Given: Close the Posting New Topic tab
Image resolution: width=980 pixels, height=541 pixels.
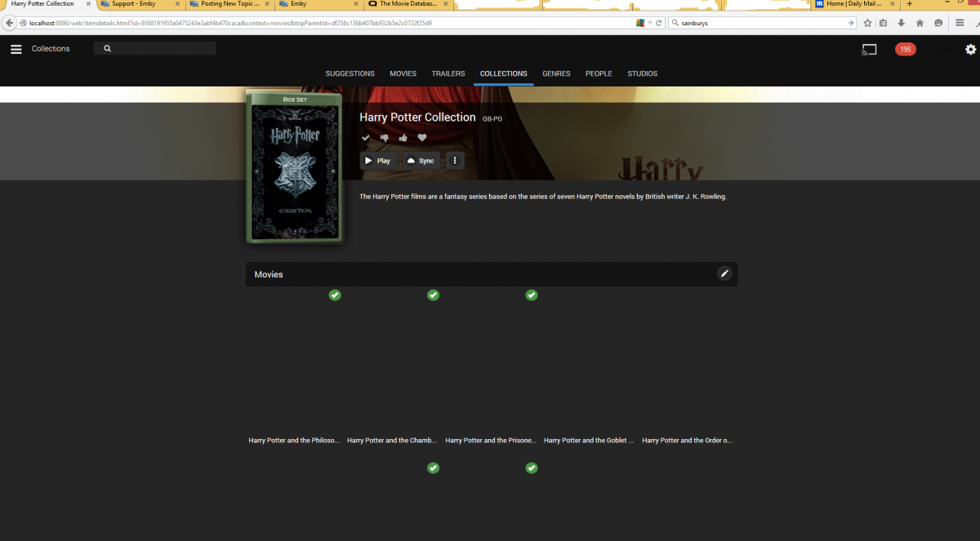Looking at the screenshot, I should click(266, 4).
